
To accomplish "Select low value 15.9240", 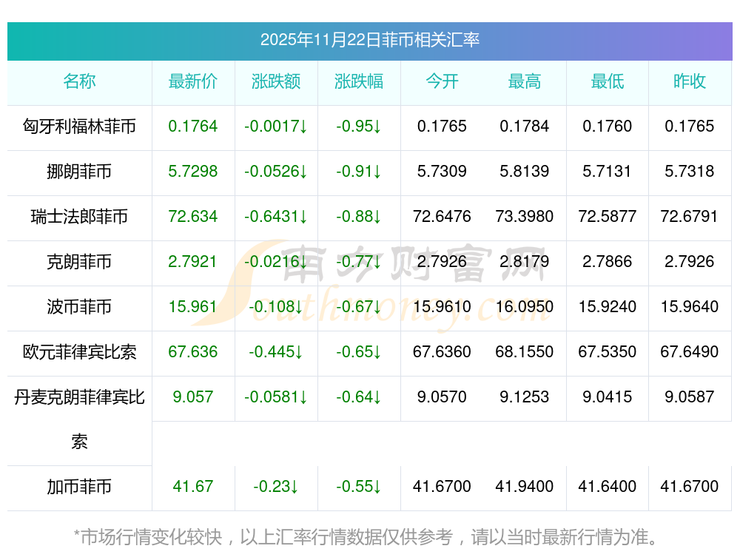I will pos(608,306).
